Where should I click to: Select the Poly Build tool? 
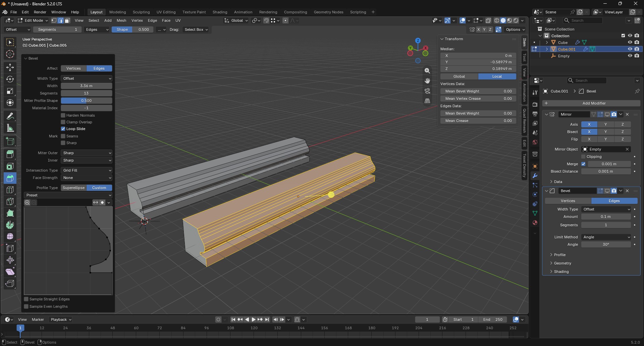click(x=10, y=213)
